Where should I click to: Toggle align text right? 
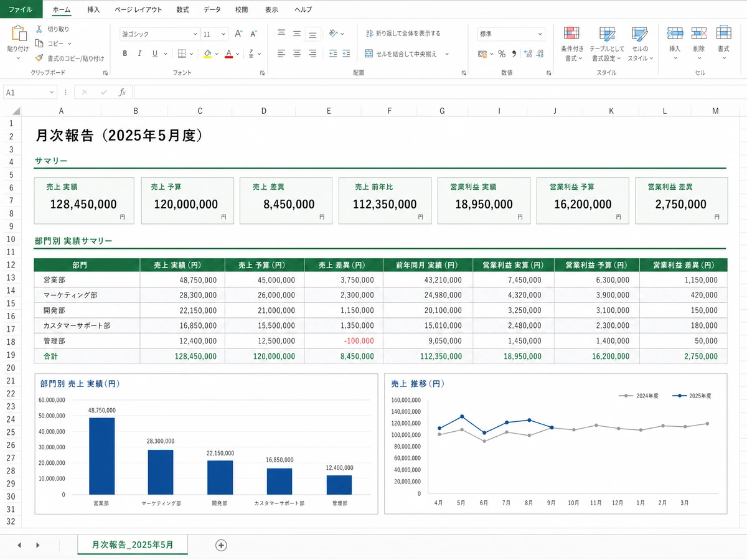click(x=312, y=54)
